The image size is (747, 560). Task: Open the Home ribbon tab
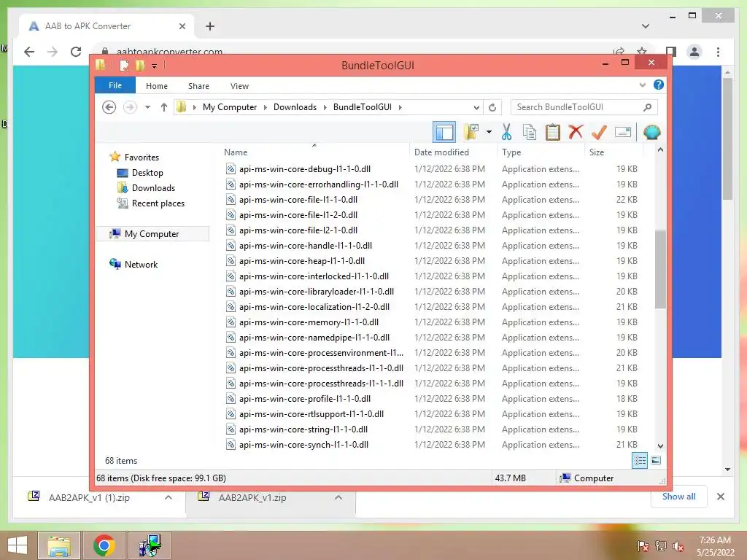tap(157, 86)
